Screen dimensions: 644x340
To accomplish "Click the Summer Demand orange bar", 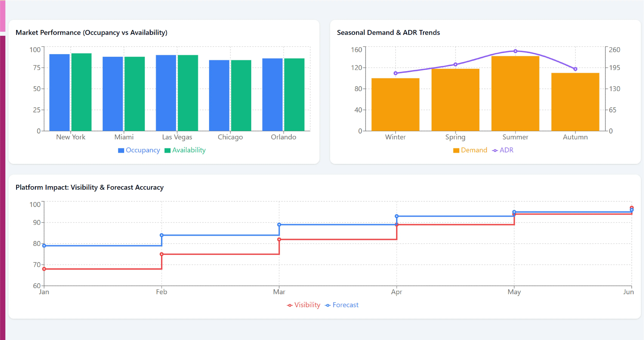I will (515, 93).
